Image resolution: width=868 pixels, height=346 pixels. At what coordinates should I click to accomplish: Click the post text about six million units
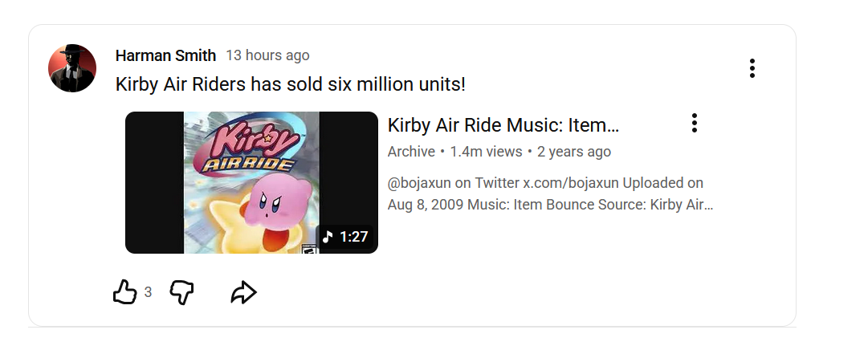coord(291,84)
